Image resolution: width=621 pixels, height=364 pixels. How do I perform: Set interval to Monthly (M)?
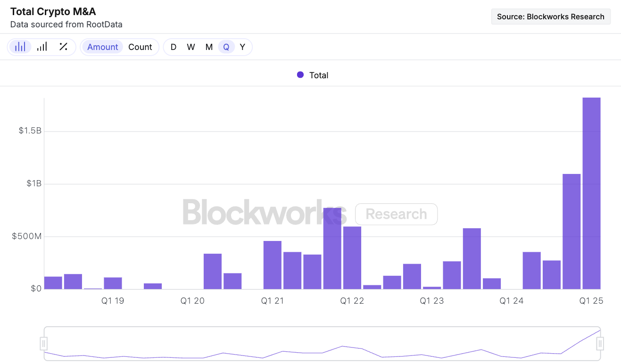point(209,47)
